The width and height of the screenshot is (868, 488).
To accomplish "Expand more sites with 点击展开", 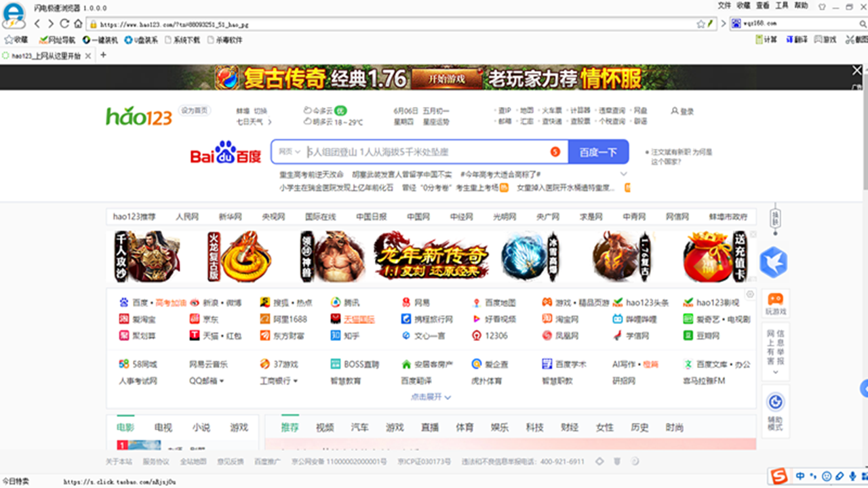I will click(431, 397).
